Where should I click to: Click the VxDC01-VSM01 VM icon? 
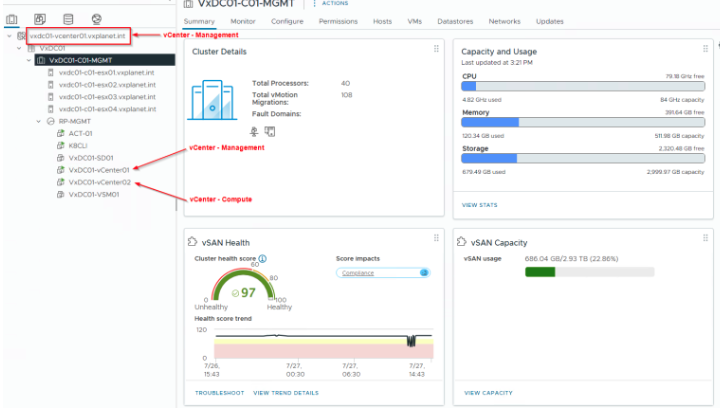(60, 195)
